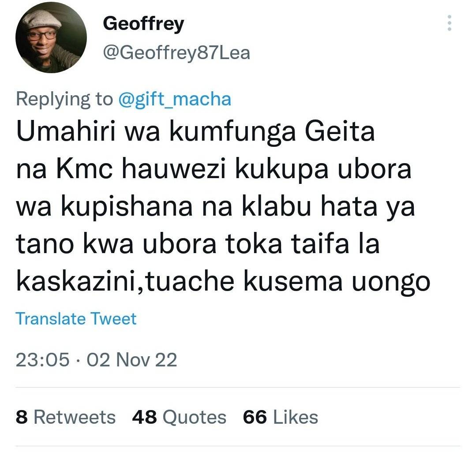
Task: Click the number 8 before Retweets
Action: 22,417
